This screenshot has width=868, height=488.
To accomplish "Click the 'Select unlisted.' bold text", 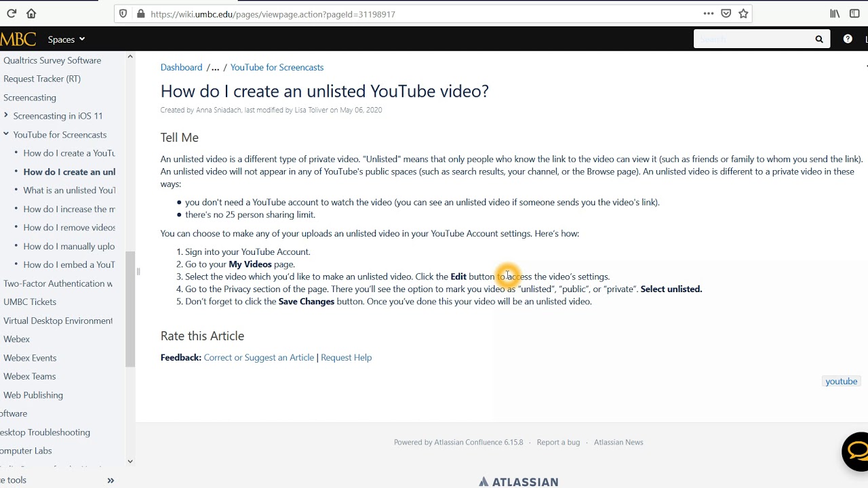I will 671,289.
